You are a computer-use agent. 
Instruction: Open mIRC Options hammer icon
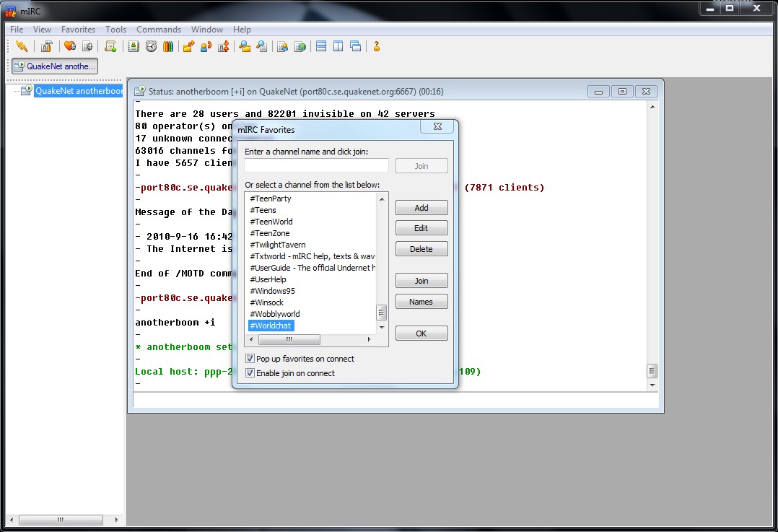(x=47, y=46)
